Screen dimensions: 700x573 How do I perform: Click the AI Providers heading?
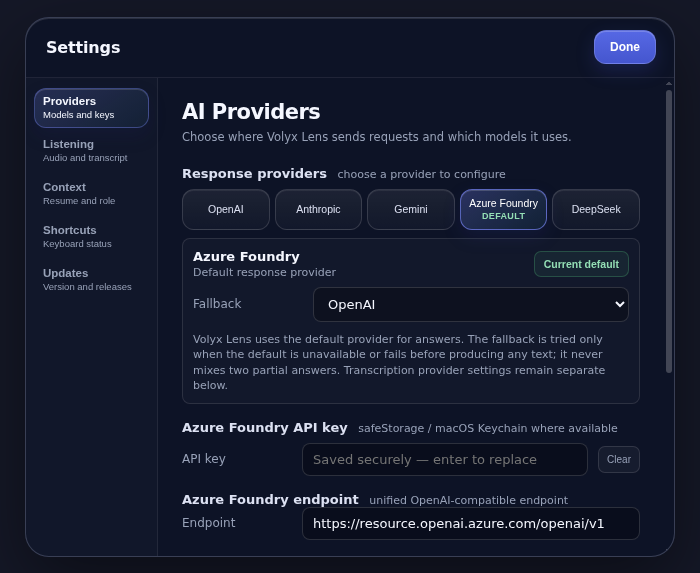251,111
